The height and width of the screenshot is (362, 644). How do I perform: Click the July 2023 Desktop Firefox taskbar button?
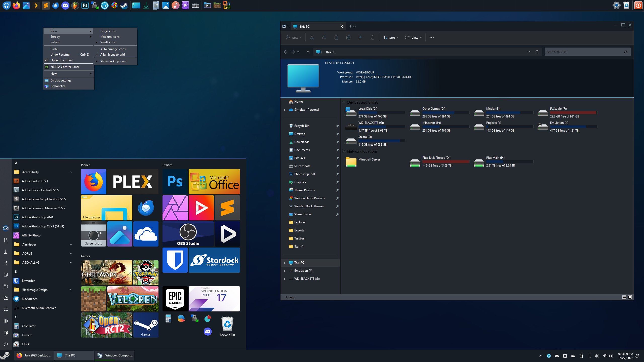pyautogui.click(x=34, y=355)
